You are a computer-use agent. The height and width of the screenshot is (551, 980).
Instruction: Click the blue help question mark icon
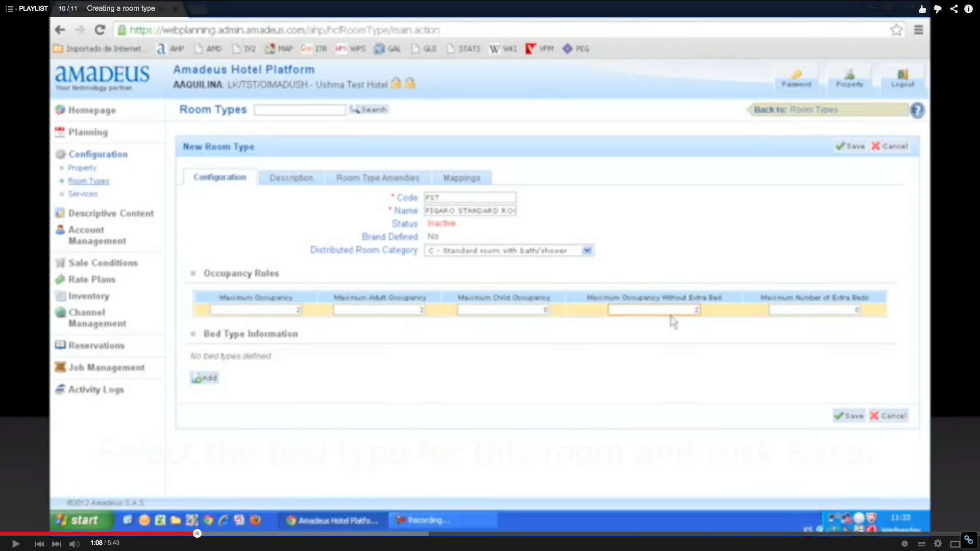917,110
